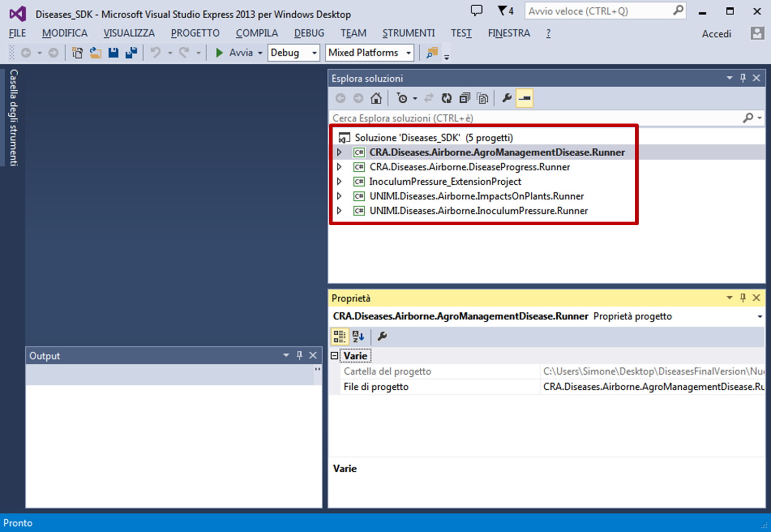Click the feedback speech bubble icon
Viewport: 771px width, 532px height.
pos(476,10)
